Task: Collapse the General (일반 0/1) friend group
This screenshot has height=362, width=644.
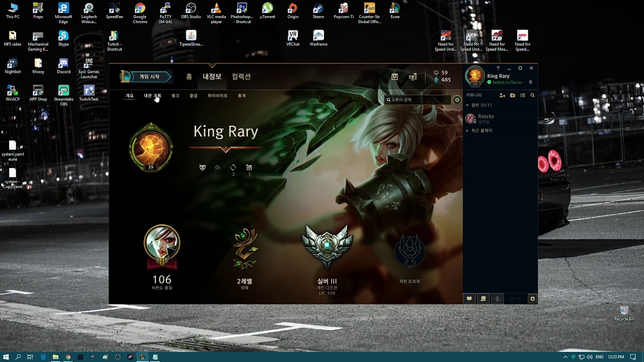Action: (x=478, y=105)
